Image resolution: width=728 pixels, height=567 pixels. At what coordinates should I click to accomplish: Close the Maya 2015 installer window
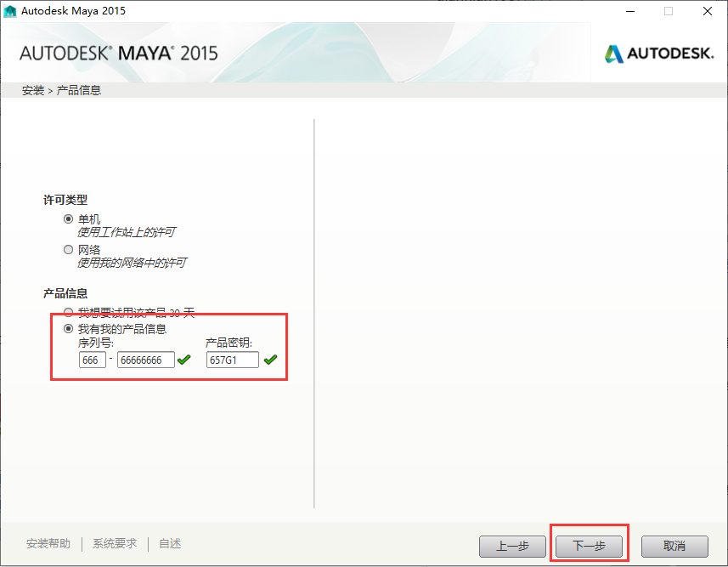tap(707, 11)
